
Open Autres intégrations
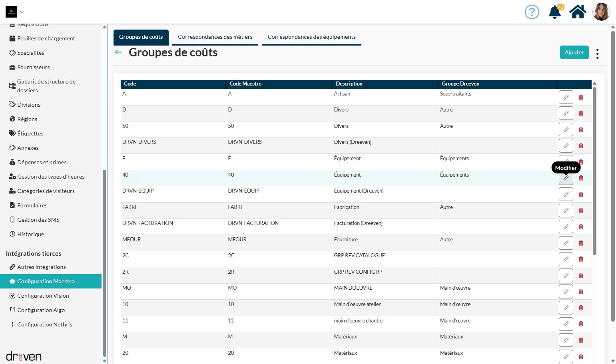51,267
